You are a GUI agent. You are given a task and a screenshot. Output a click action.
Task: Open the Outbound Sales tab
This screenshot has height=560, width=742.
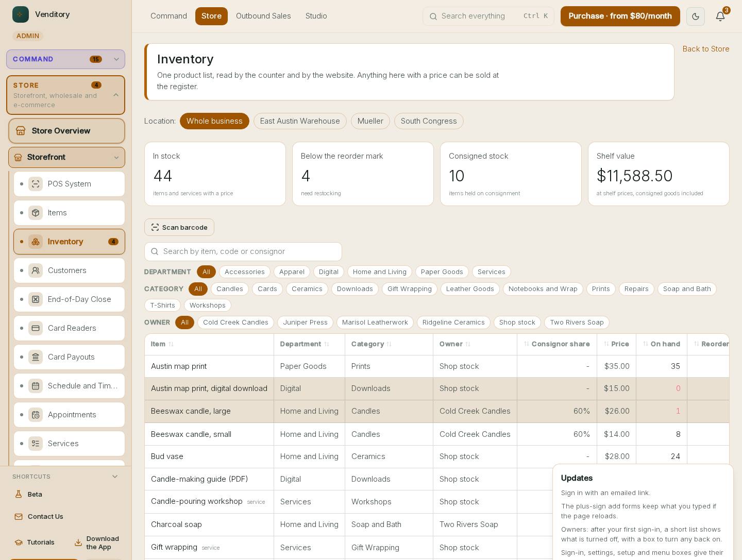(x=263, y=16)
